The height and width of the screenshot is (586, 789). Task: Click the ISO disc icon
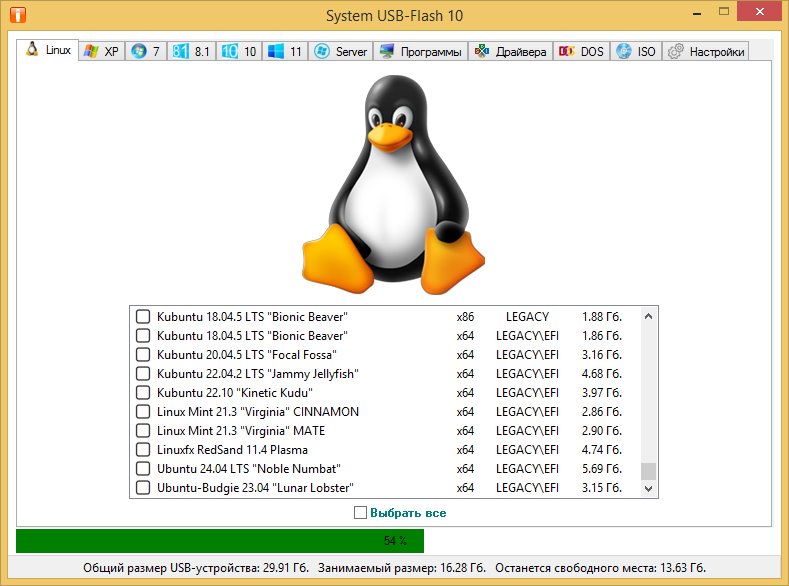pyautogui.click(x=624, y=51)
